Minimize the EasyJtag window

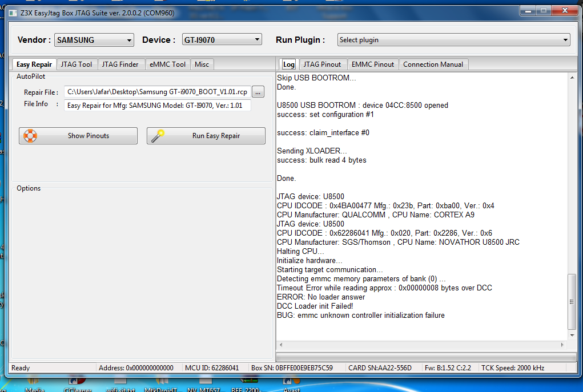[x=528, y=11]
